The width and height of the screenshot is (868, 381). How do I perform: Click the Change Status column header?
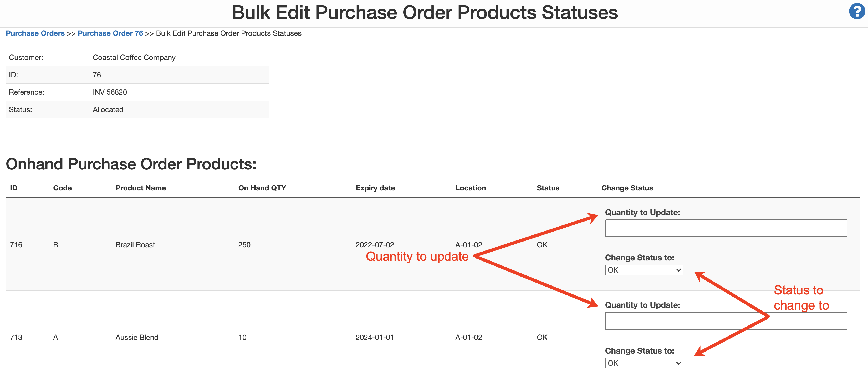[627, 188]
